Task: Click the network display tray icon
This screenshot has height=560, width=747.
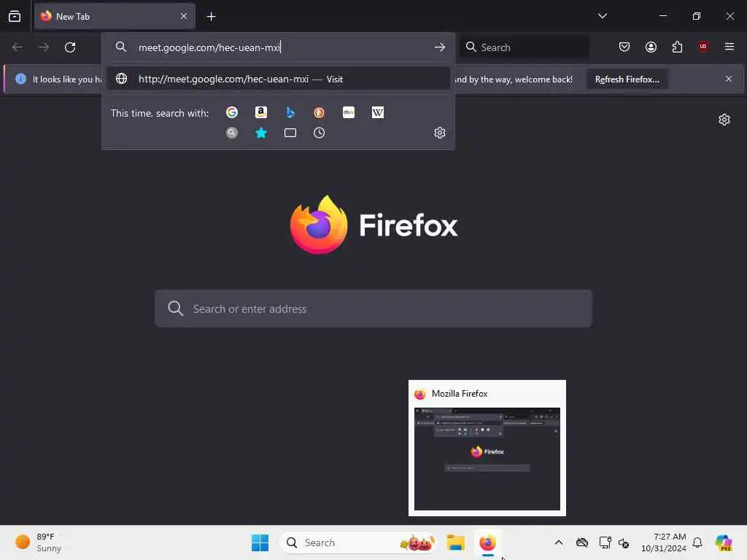Action: coord(605,542)
